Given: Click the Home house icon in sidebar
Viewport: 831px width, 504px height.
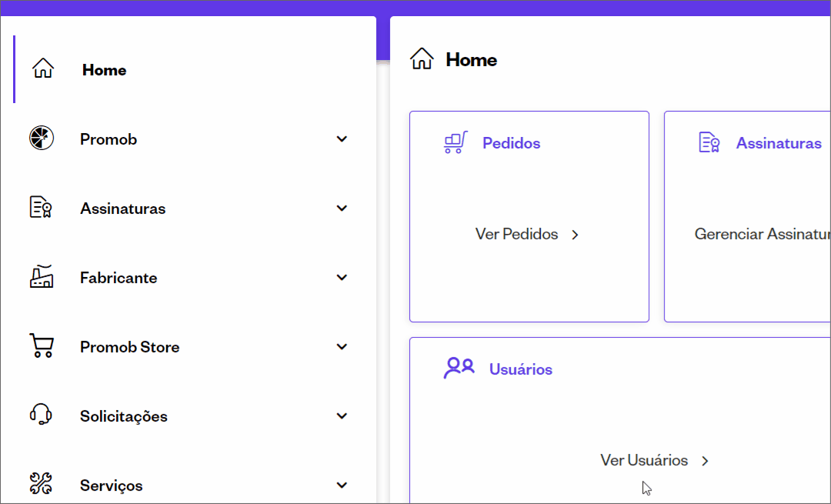Looking at the screenshot, I should (43, 68).
